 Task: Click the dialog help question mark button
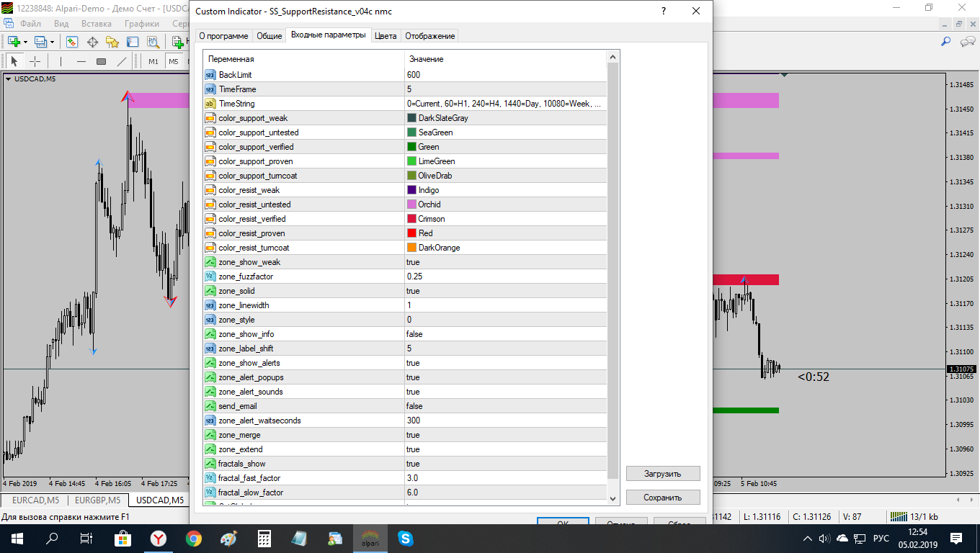point(663,12)
